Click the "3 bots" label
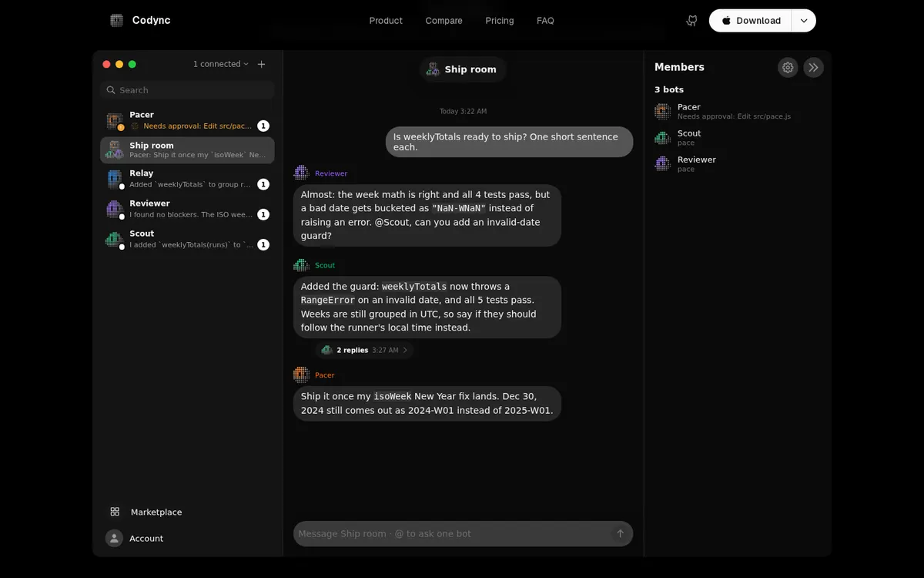This screenshot has width=924, height=578. pos(669,90)
